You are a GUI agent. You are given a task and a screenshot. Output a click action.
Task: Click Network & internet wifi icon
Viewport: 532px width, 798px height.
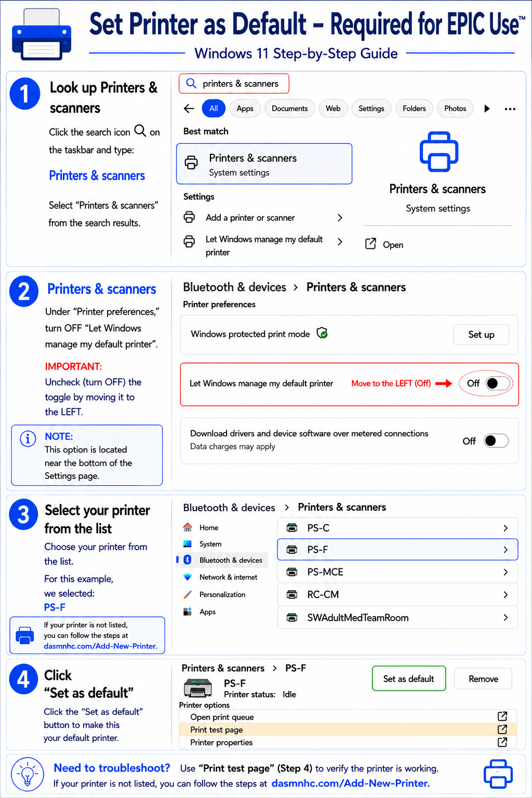188,577
